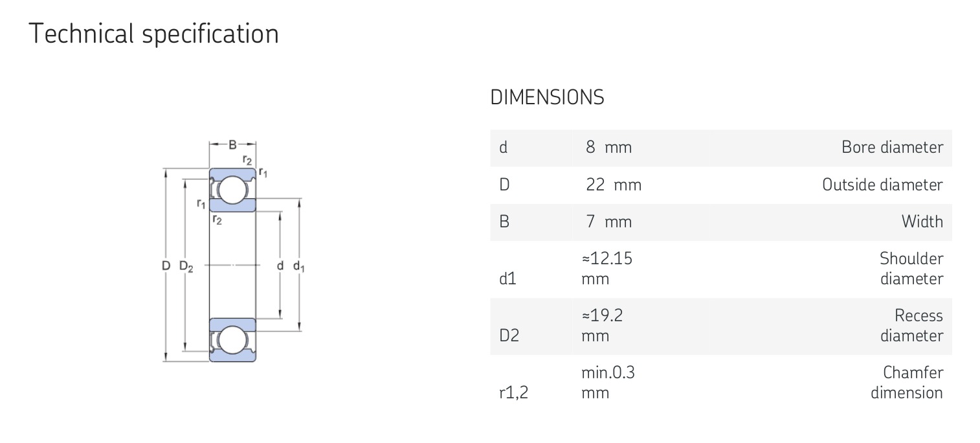Click the DIMENSIONS section title

[x=547, y=97]
